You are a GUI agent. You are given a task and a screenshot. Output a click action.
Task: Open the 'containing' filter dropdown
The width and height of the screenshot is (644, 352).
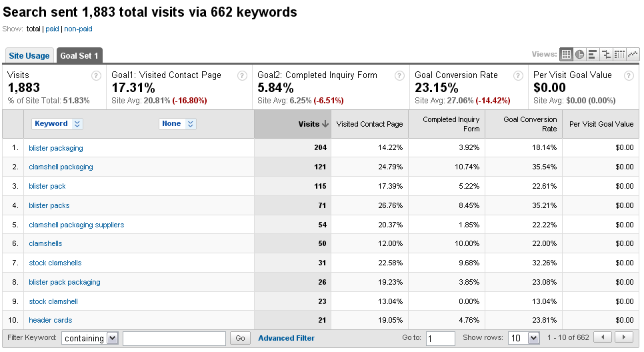point(90,338)
